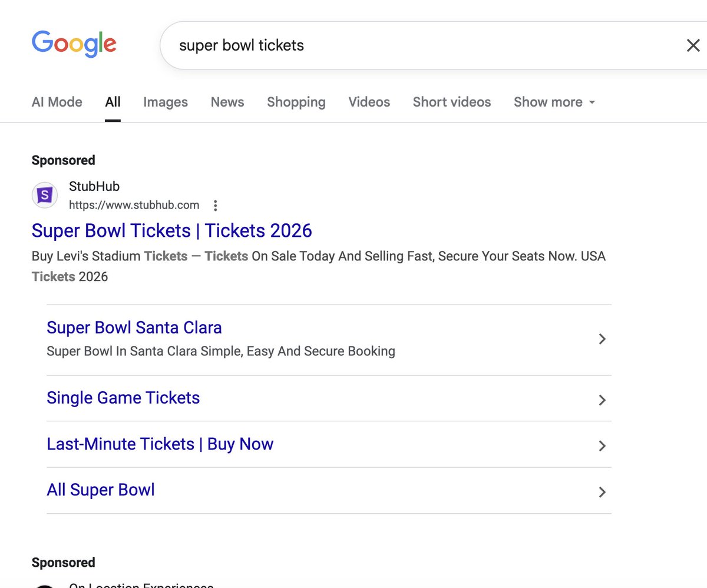
Task: Open Super Bowl Tickets | Tickets 2026 headline
Action: [172, 230]
